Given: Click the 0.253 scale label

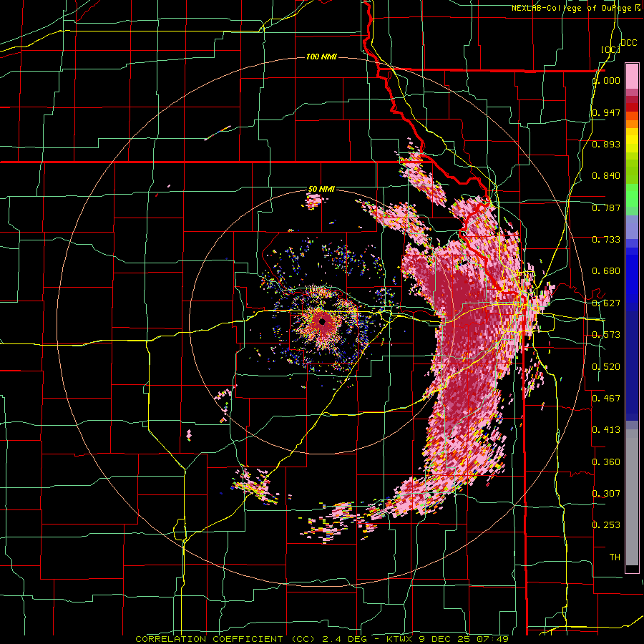Looking at the screenshot, I should (x=606, y=525).
